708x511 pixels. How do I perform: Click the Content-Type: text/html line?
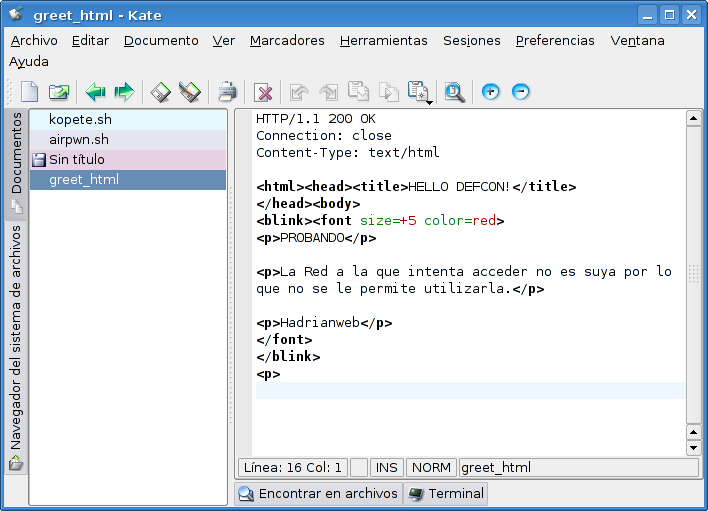(347, 153)
